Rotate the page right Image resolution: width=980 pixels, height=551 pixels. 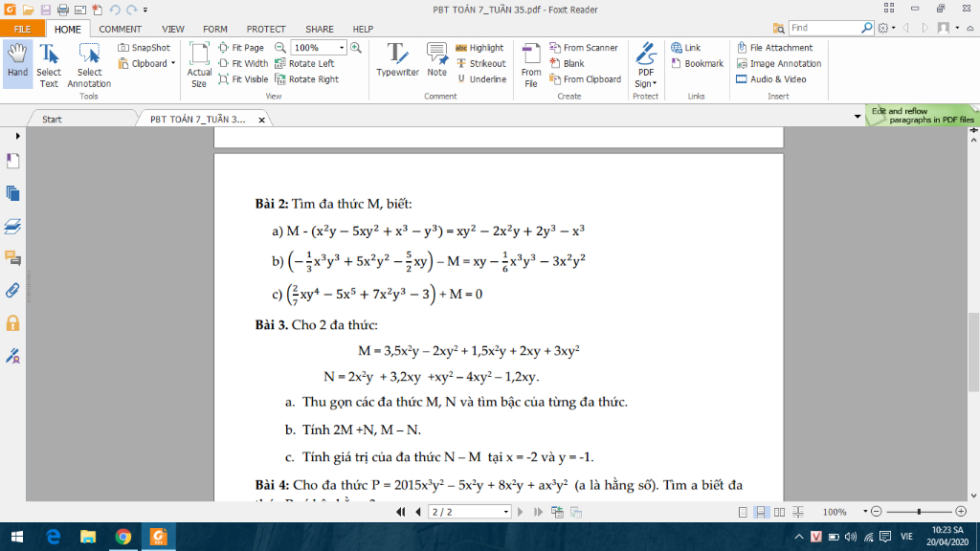point(307,79)
